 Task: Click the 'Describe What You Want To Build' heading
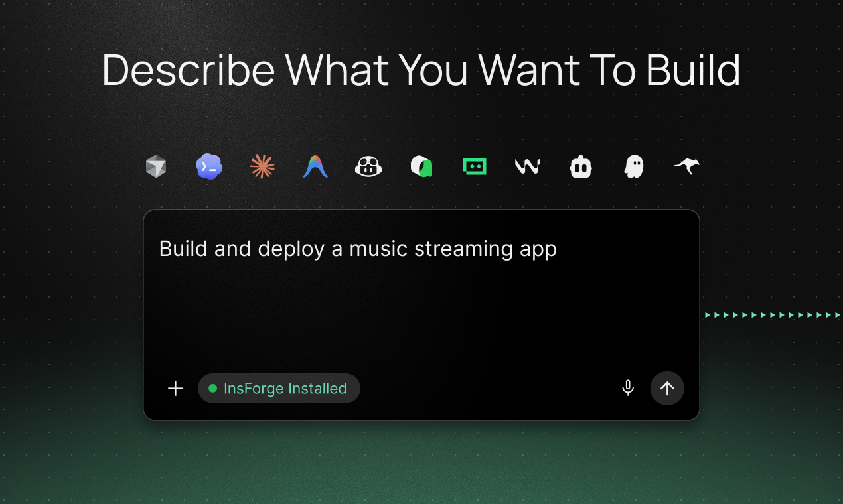coord(421,70)
